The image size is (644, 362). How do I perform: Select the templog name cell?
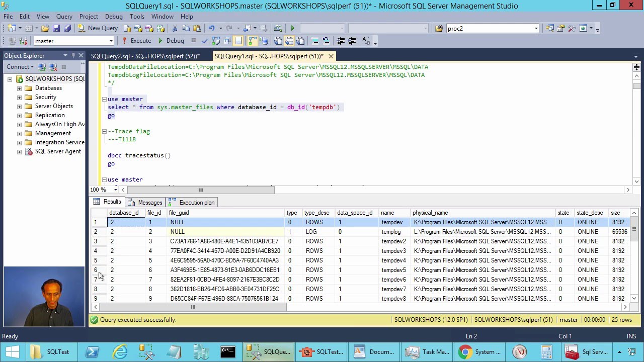(395, 231)
